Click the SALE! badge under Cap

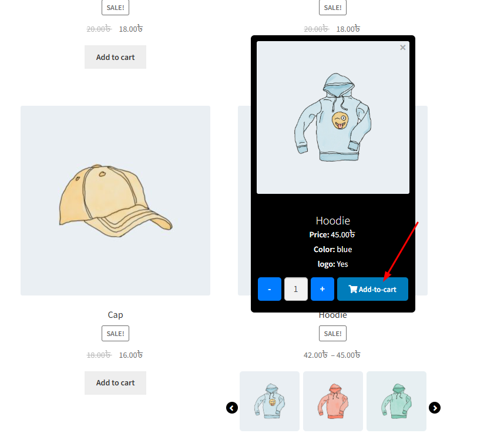tap(115, 333)
